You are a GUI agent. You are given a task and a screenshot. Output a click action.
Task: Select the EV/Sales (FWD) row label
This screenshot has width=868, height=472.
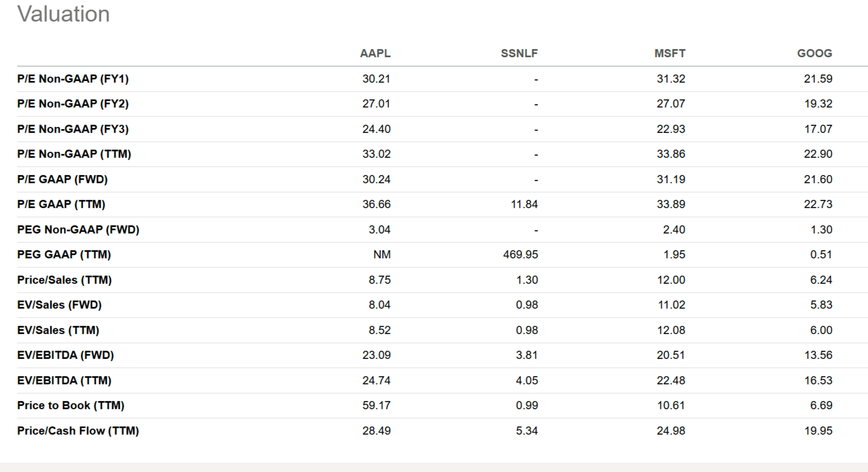60,305
